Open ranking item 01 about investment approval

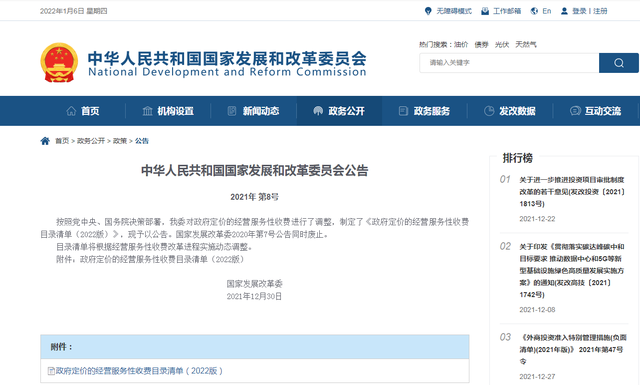(572, 191)
